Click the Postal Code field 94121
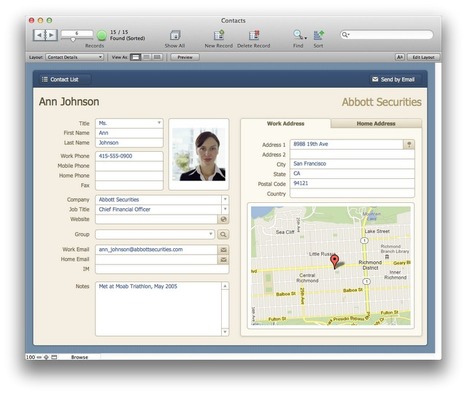The height and width of the screenshot is (395, 467). [352, 183]
